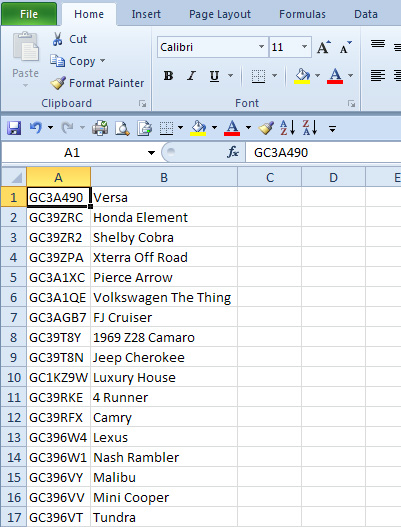
Task: Select cell B6 Volkswagen The Thing
Action: pos(164,297)
